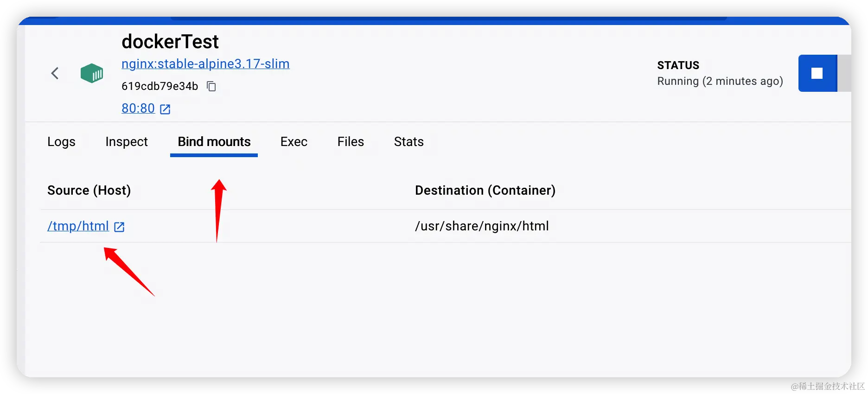Viewport: 868px width, 394px height.
Task: Select the Bind mounts tab
Action: click(x=214, y=142)
